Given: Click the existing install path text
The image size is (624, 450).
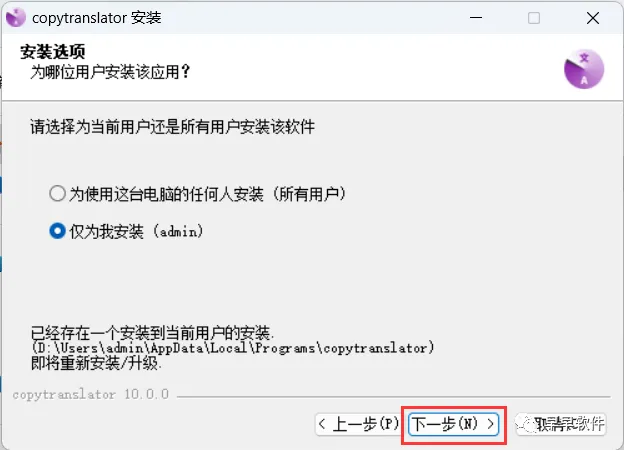Looking at the screenshot, I should 233,348.
